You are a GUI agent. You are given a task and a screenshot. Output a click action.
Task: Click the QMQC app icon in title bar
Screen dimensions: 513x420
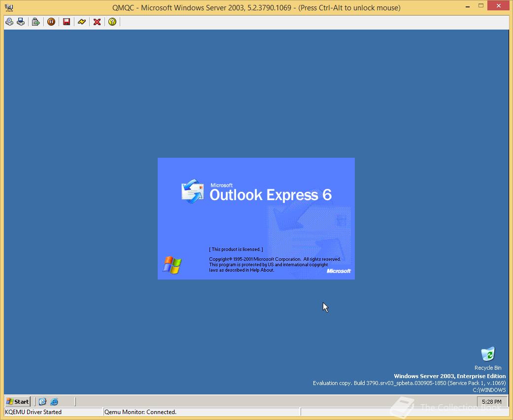point(9,7)
